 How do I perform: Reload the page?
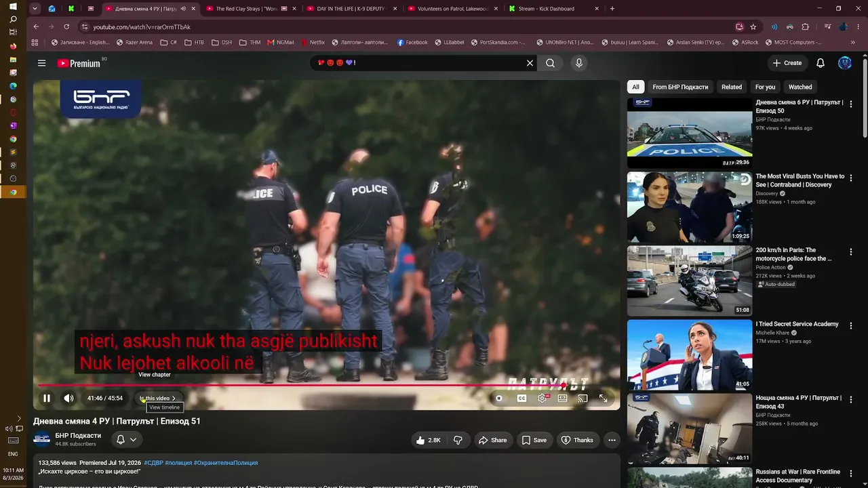coord(66,27)
